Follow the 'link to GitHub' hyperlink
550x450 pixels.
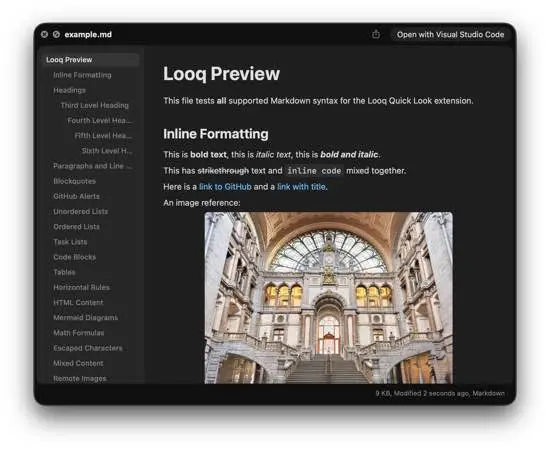click(x=225, y=187)
